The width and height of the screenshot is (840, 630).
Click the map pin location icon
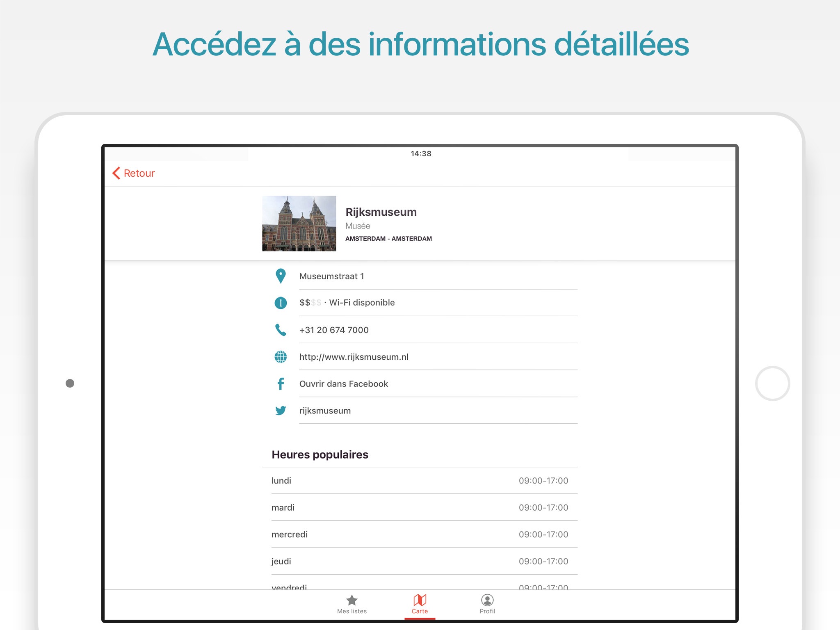281,276
